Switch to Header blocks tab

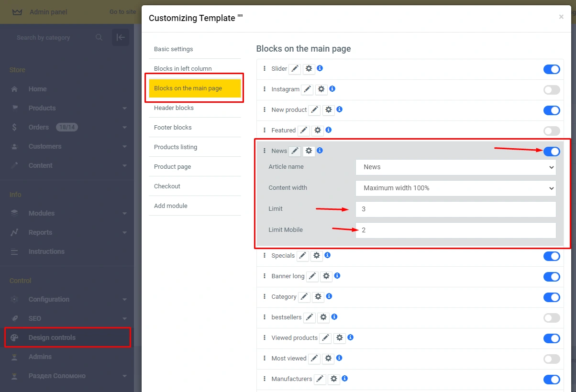[174, 108]
